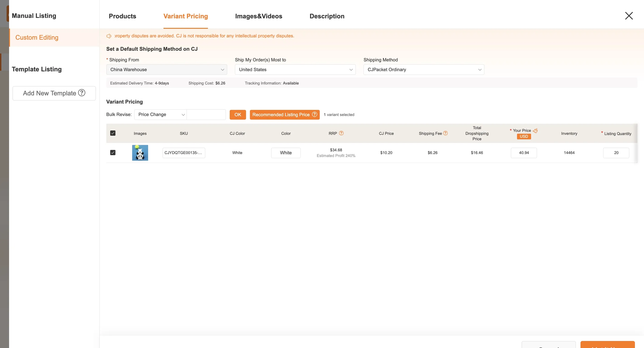This screenshot has height=348, width=644.
Task: Click the Shipping Cost $6.26 text
Action: [207, 83]
